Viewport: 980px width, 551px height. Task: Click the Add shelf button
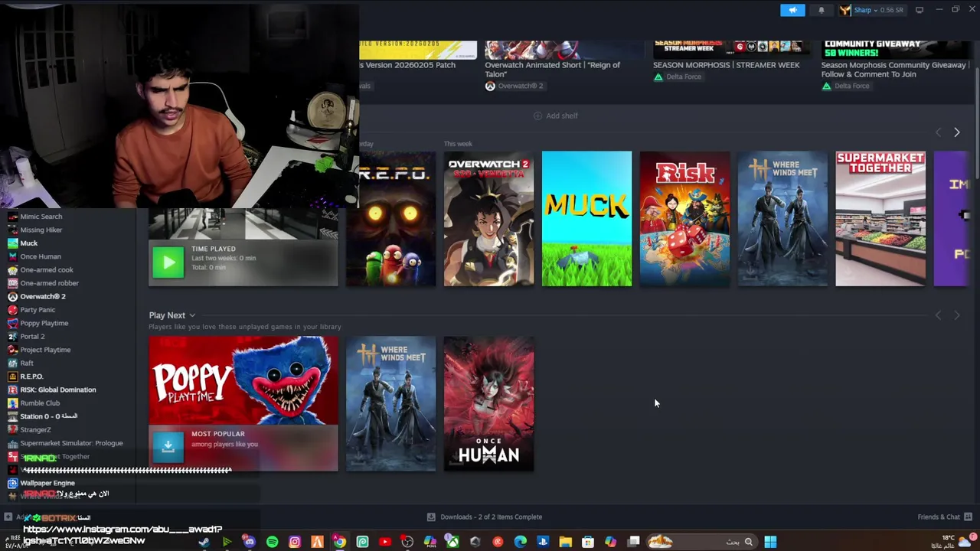point(556,116)
